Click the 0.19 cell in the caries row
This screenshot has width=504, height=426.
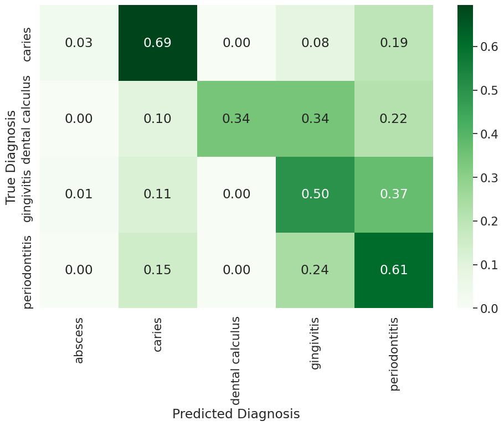[x=394, y=43]
